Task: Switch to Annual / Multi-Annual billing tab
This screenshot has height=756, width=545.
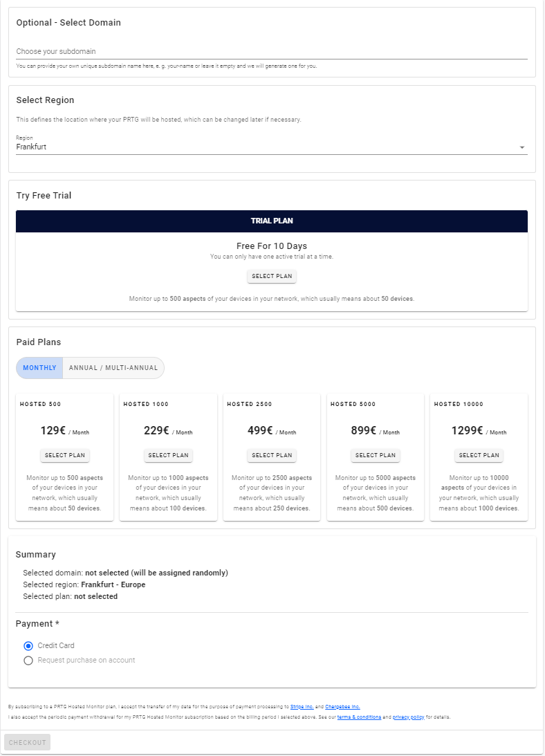Action: [113, 368]
